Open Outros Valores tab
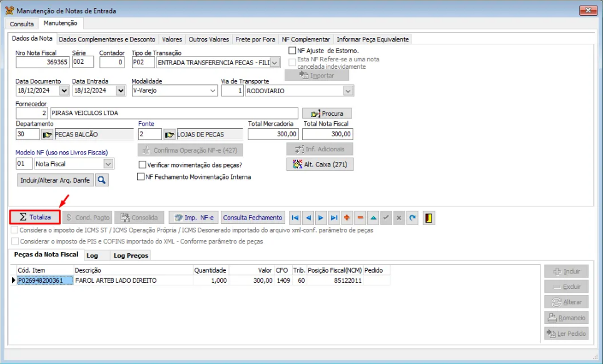Screen dimensions: 603x364 pyautogui.click(x=209, y=39)
